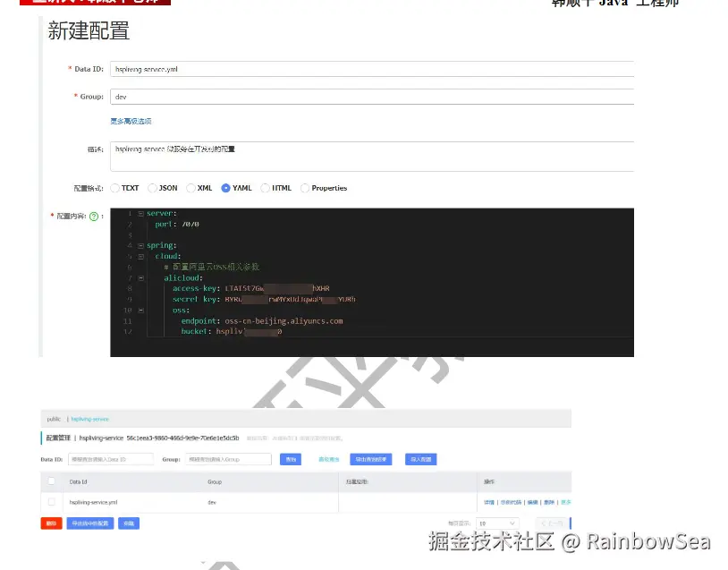The width and height of the screenshot is (728, 570).
Task: Open the per-page count dropdown showing 10
Action: coord(496,523)
